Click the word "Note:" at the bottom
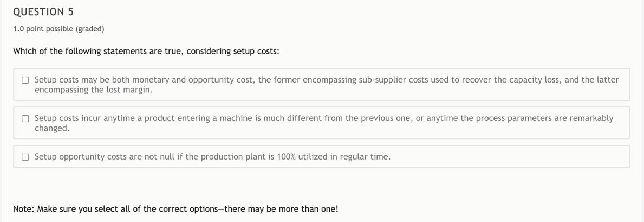Viewport: 644px width, 222px height. click(24, 209)
